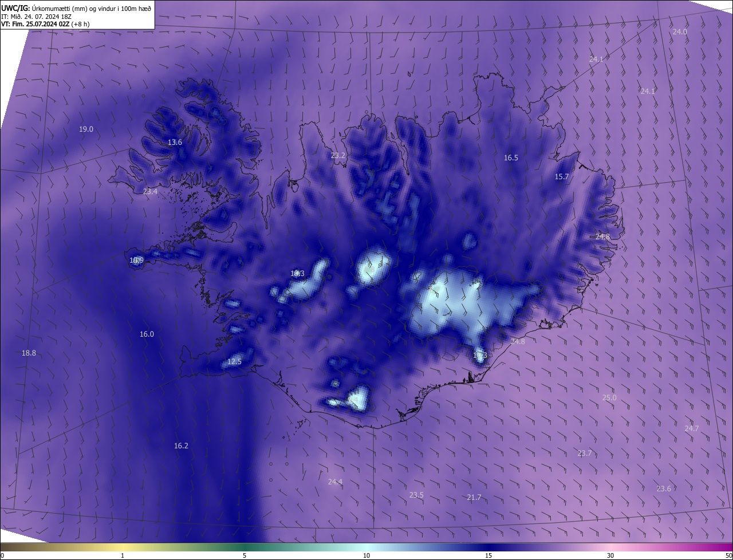The height and width of the screenshot is (560, 733).
Task: Click the 25.0 value label
Action: click(x=609, y=398)
